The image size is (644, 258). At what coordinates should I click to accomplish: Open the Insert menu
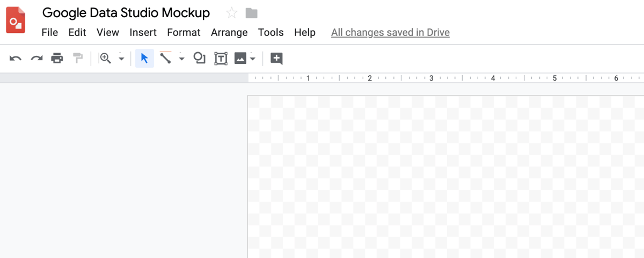point(143,32)
